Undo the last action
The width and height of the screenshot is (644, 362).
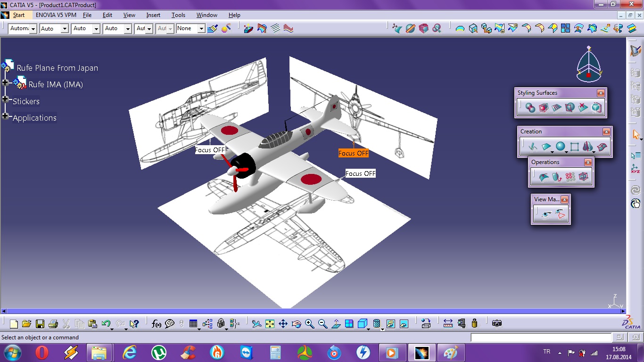click(106, 324)
